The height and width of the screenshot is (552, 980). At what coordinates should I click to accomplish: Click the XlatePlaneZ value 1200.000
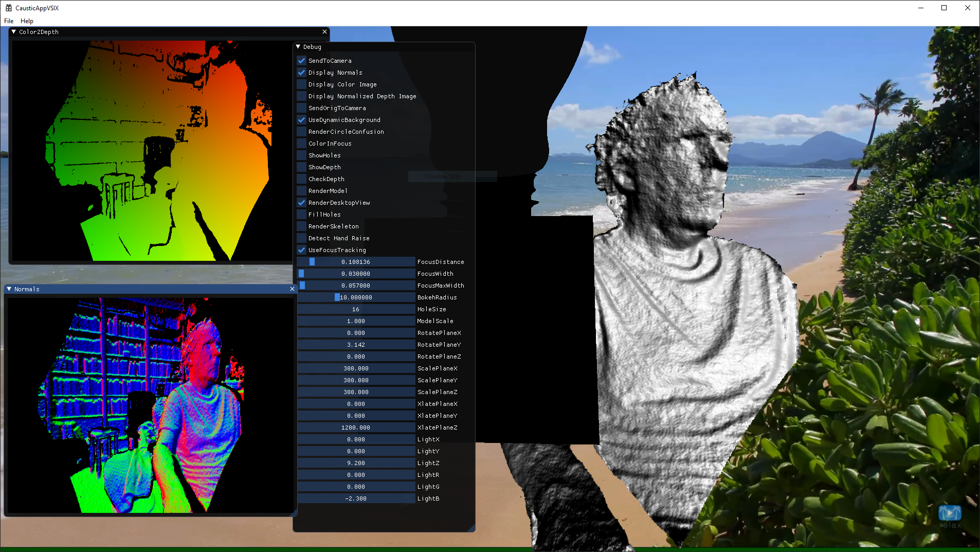coord(356,428)
